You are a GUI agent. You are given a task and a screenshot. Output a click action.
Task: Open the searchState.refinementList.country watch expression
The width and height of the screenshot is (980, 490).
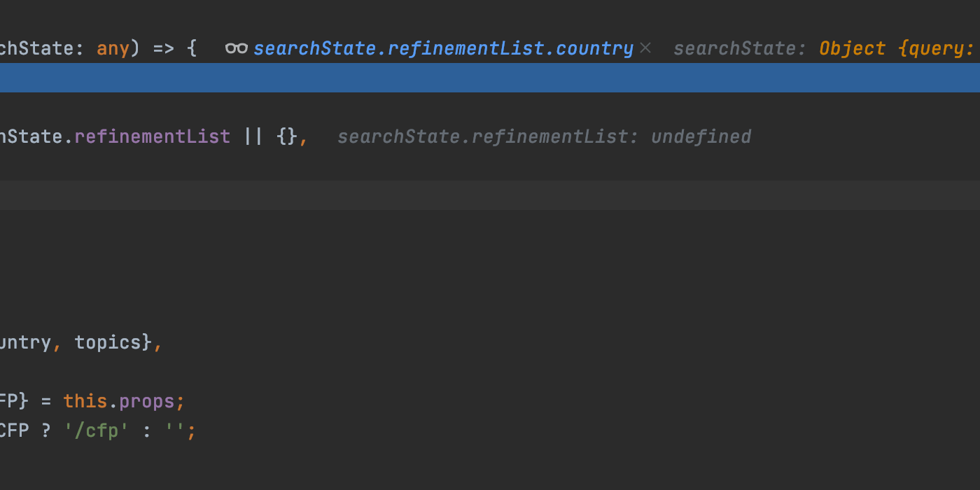pyautogui.click(x=443, y=48)
